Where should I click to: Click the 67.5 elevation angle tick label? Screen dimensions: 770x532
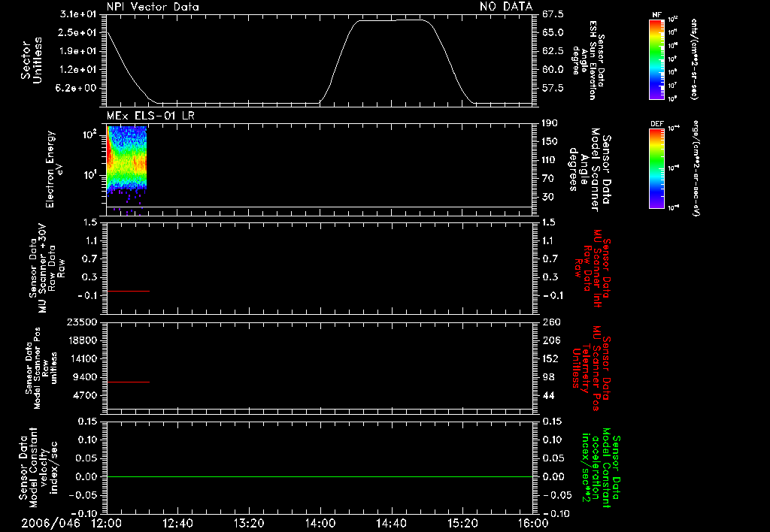(x=553, y=14)
